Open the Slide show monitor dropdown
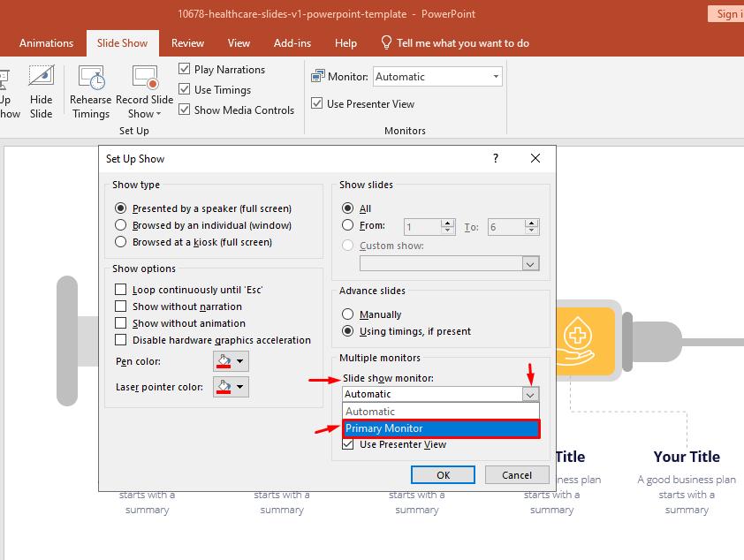The height and width of the screenshot is (560, 744). (x=532, y=392)
